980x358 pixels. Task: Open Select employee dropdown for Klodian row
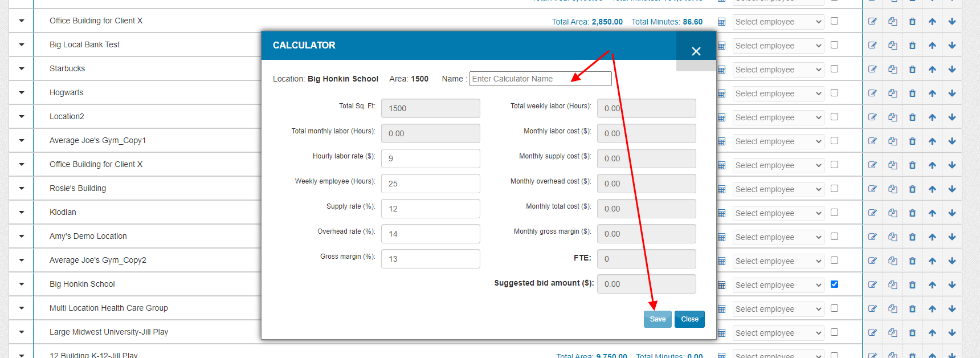pyautogui.click(x=778, y=213)
